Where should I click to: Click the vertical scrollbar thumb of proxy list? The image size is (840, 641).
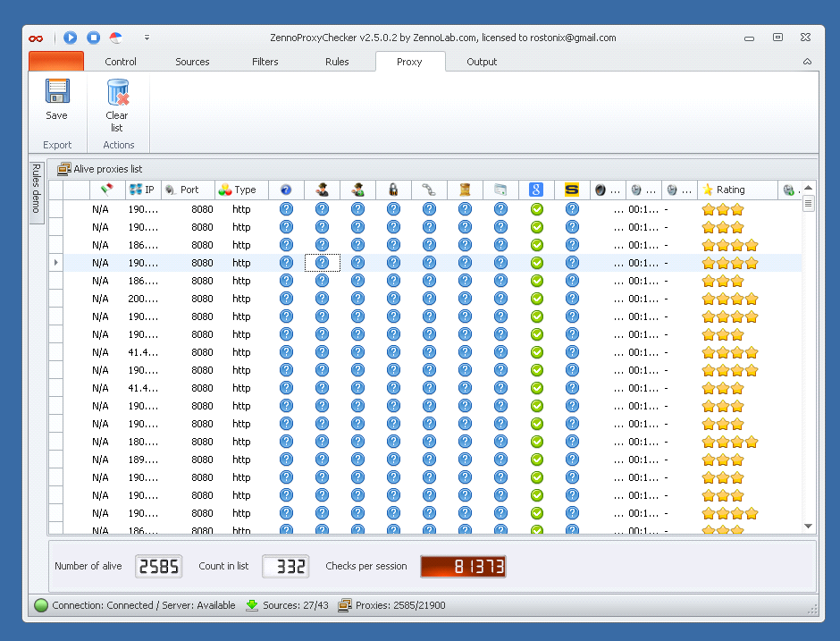click(x=809, y=204)
